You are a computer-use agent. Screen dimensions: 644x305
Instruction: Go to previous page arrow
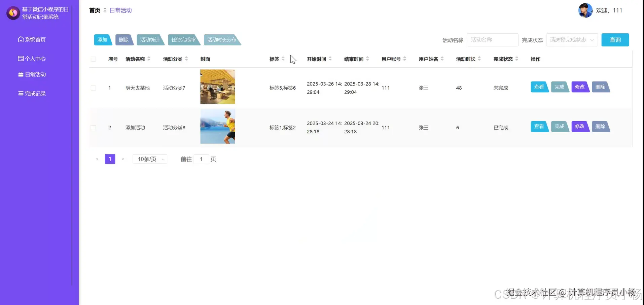pos(97,159)
